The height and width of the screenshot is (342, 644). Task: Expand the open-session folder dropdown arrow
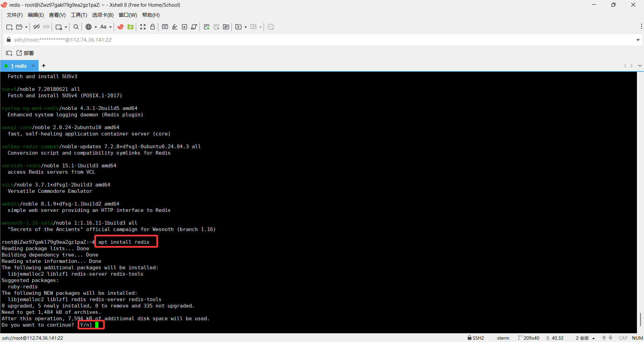point(26,27)
